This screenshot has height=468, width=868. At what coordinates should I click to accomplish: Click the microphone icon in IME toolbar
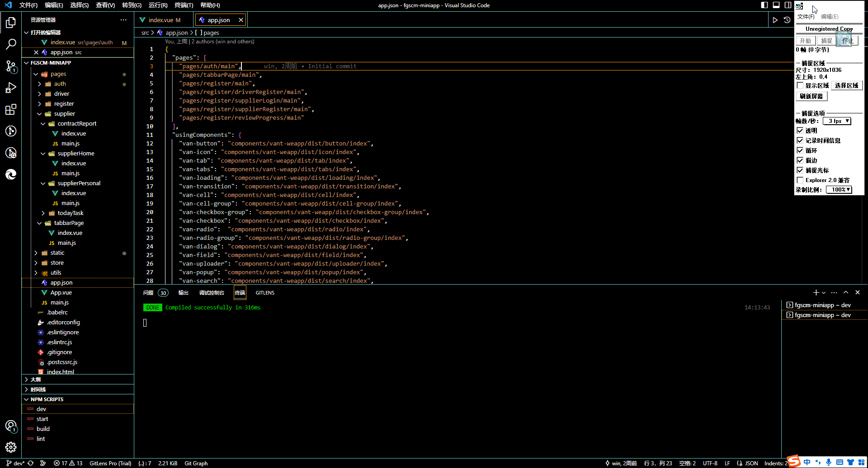[x=829, y=462]
